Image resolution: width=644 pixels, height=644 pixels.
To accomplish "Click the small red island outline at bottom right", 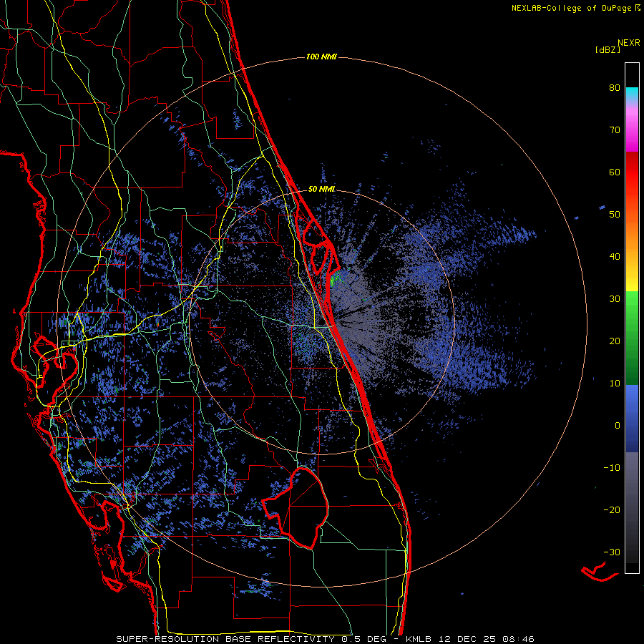I will tap(599, 572).
